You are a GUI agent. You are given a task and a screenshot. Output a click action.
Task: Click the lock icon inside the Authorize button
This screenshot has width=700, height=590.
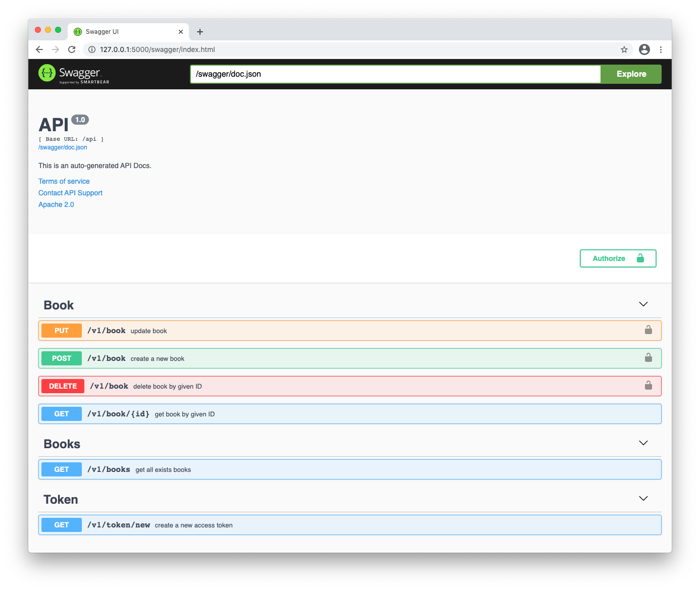(x=640, y=258)
